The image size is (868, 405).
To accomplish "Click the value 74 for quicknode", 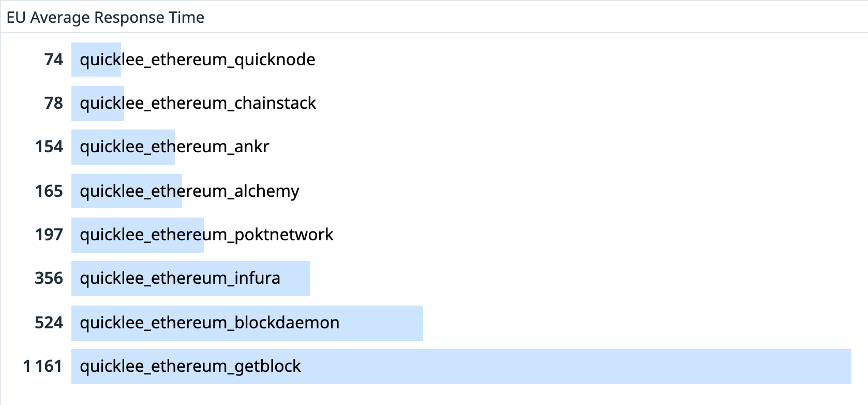I will coord(54,60).
